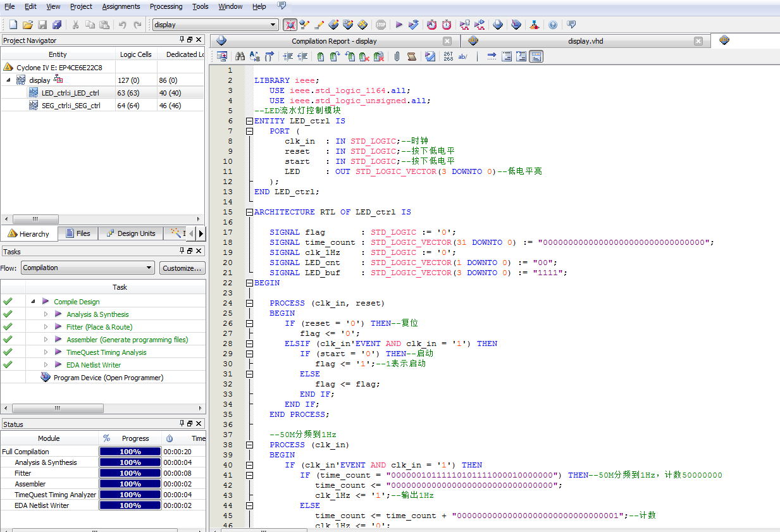Toggle auto-hide pin on Status panel
780x532 pixels.
click(x=182, y=424)
